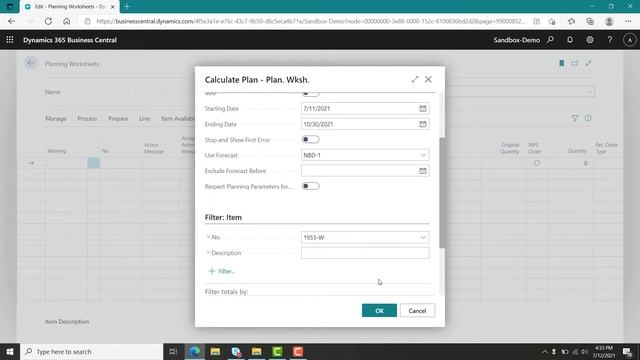Open a new browser tab
The height and width of the screenshot is (360, 640).
tap(127, 7)
